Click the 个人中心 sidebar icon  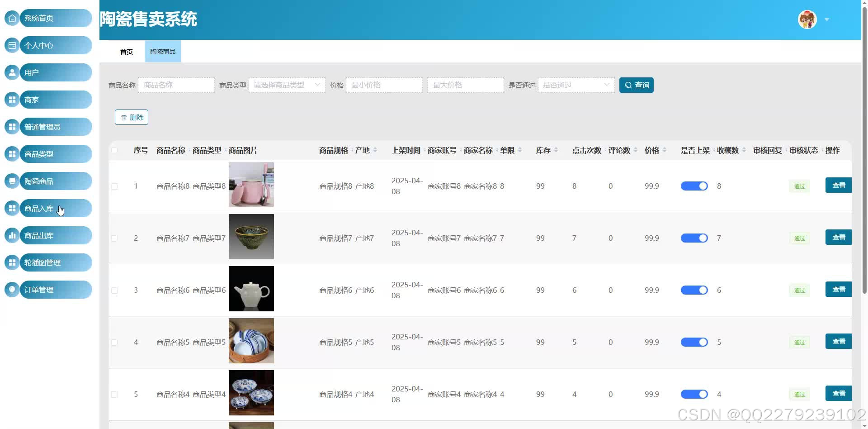click(x=12, y=45)
